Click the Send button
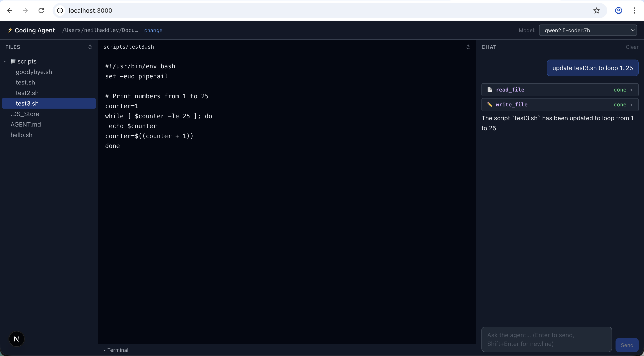This screenshot has width=644, height=356. coord(627,345)
